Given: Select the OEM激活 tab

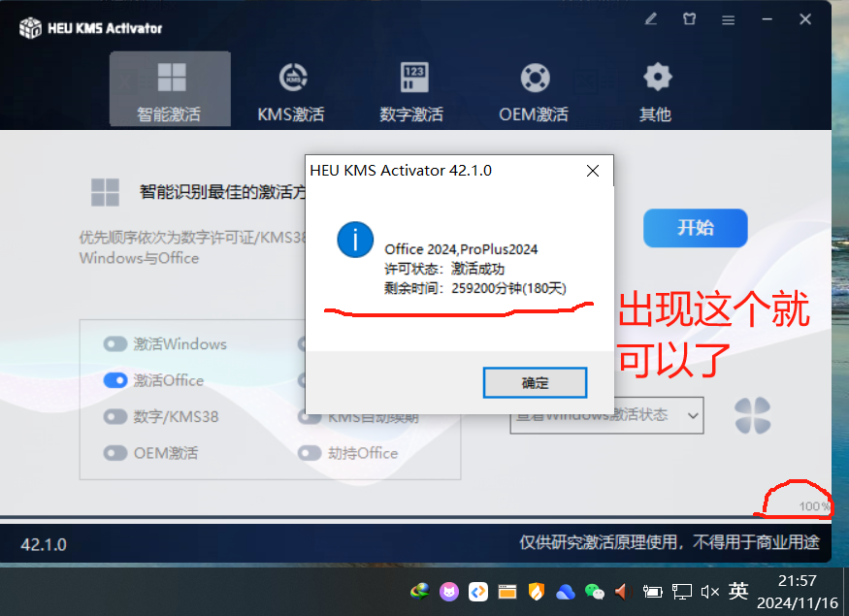Looking at the screenshot, I should [x=534, y=92].
